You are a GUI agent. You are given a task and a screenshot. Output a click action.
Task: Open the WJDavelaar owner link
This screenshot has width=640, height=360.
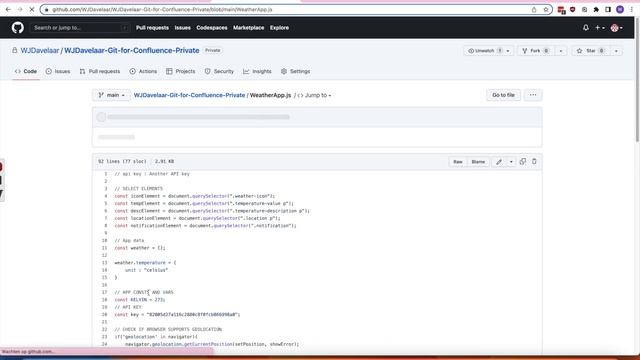40,51
